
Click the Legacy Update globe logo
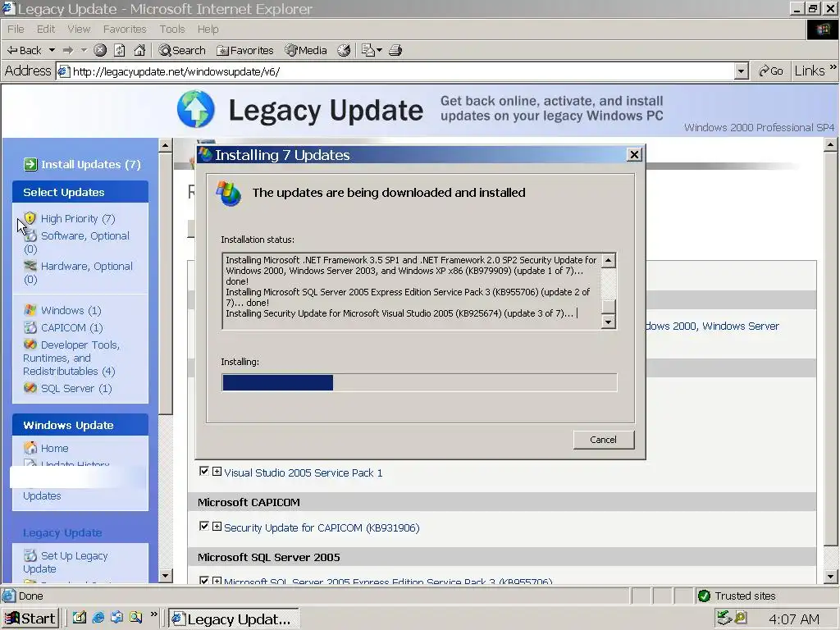[196, 109]
